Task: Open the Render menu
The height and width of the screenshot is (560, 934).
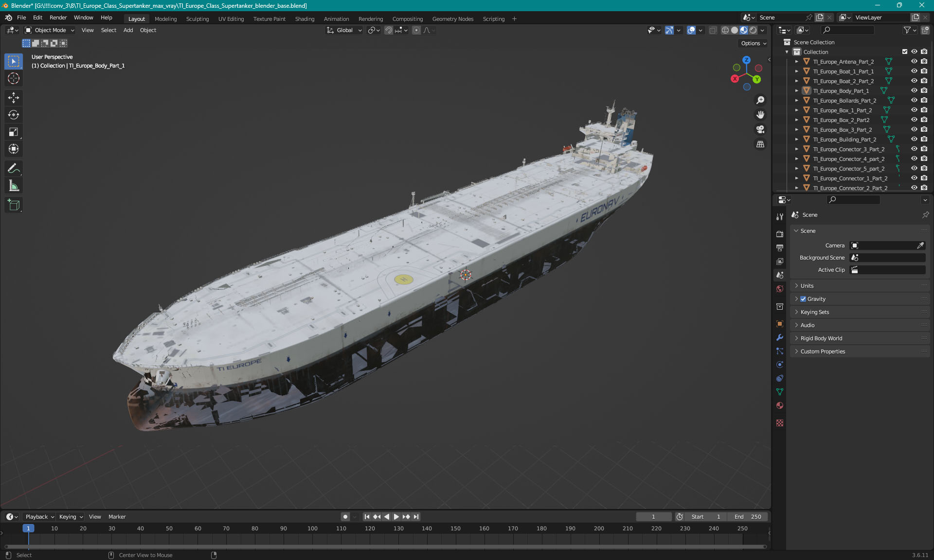Action: [x=58, y=17]
